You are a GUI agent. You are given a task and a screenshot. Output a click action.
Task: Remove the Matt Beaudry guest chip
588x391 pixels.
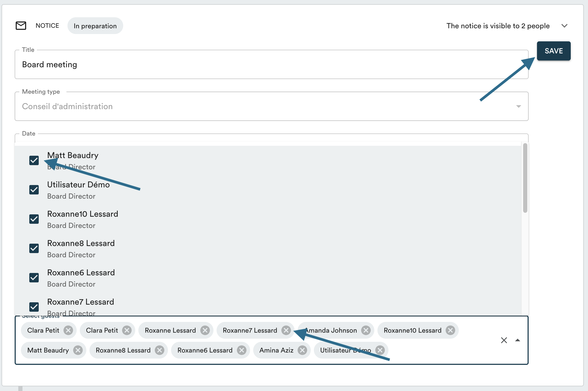click(78, 350)
